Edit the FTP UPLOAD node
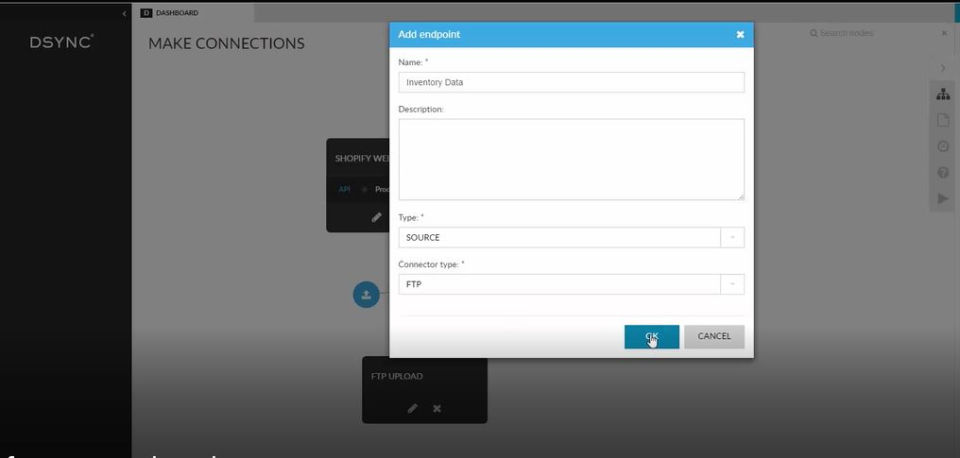The image size is (960, 458). click(x=413, y=408)
